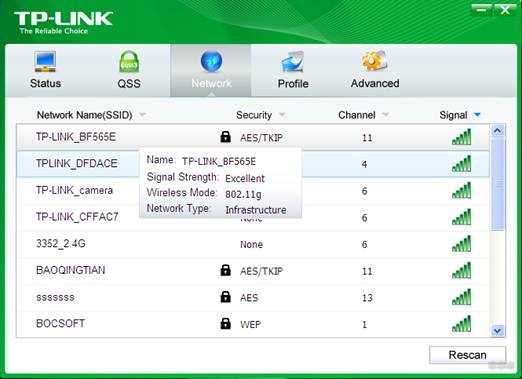522x379 pixels.
Task: Sort by Network Name(SSID) arrow
Action: (143, 115)
